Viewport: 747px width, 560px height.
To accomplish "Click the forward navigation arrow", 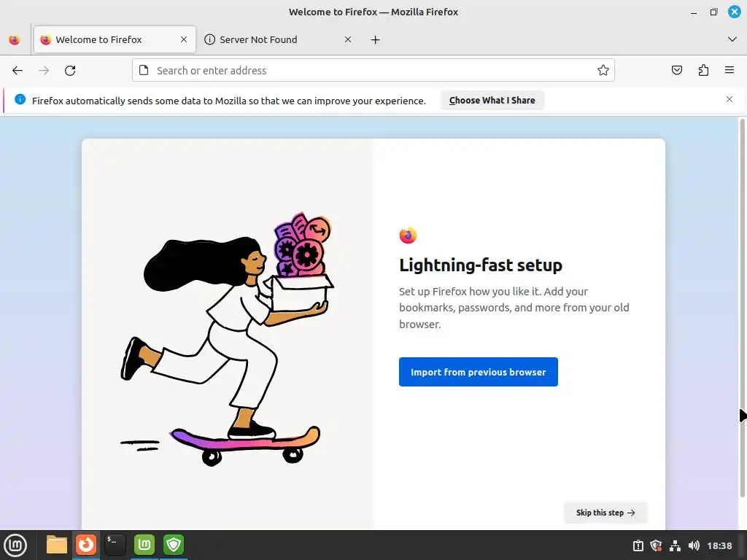I will coord(44,71).
